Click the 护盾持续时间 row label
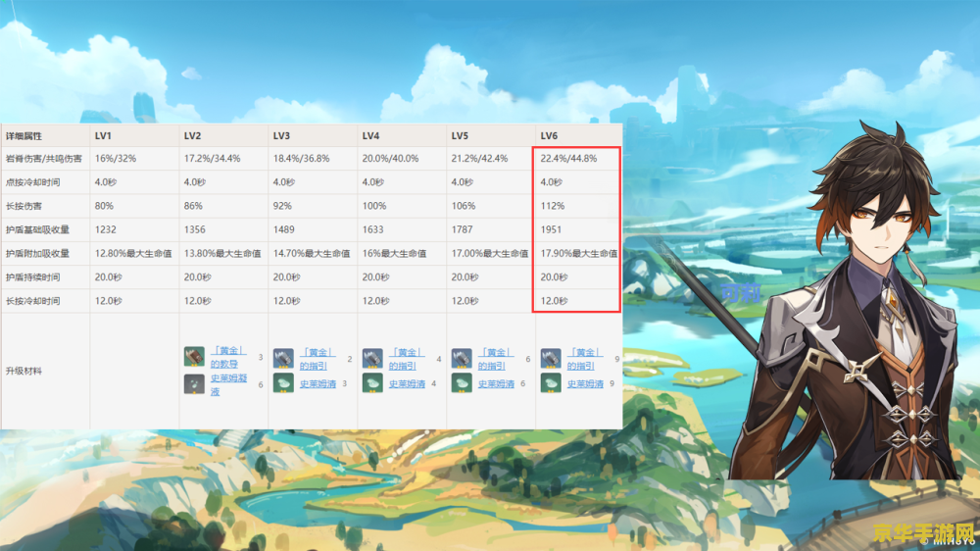980x551 pixels. point(33,277)
